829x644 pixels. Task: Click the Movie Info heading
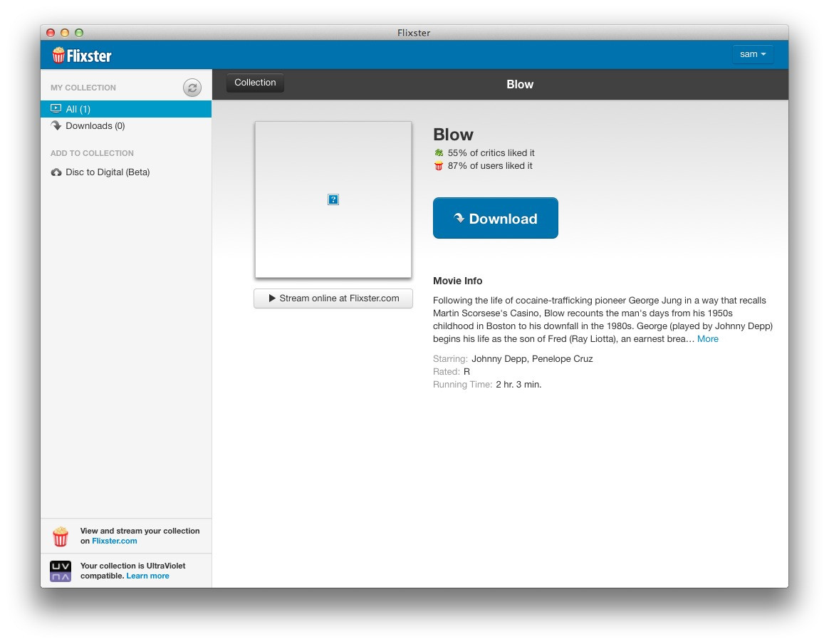(457, 281)
